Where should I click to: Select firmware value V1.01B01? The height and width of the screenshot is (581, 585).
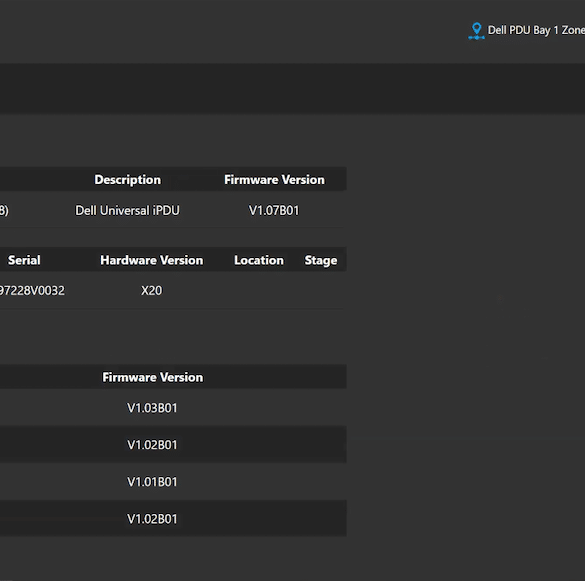(x=152, y=482)
